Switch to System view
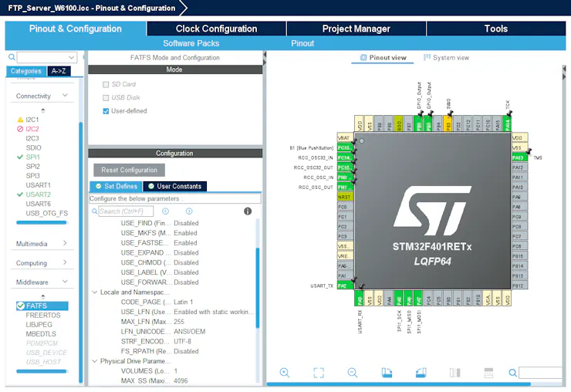Viewport: 571px width, 392px height. tap(447, 58)
